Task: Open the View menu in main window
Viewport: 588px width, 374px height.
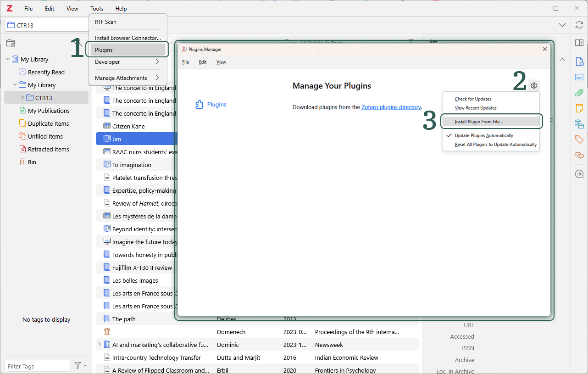Action: pyautogui.click(x=72, y=9)
